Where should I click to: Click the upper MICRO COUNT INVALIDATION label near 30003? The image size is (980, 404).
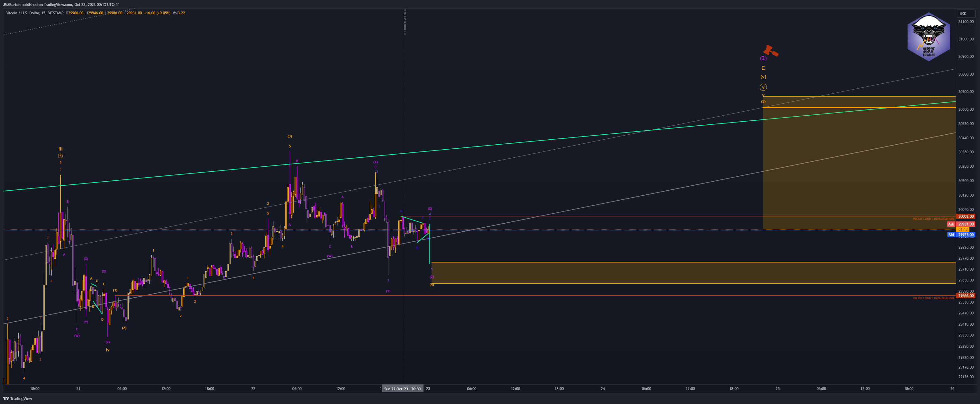click(x=933, y=219)
